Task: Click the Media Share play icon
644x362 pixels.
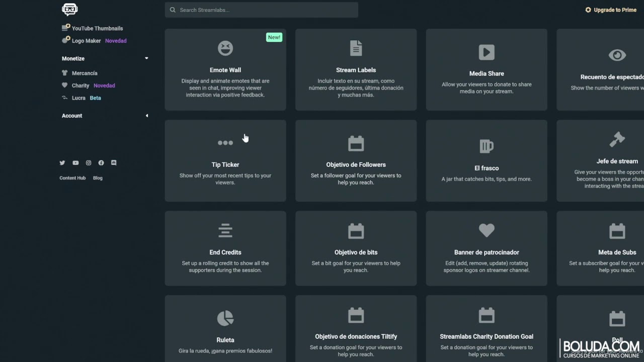Action: pyautogui.click(x=487, y=52)
